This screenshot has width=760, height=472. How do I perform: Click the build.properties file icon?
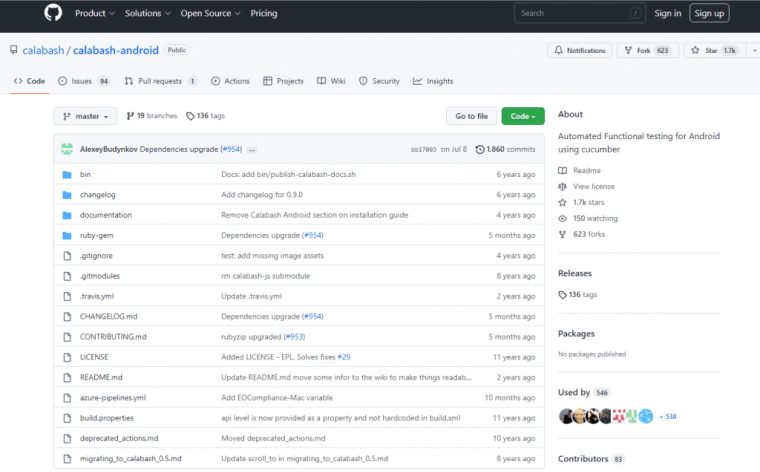pos(67,418)
